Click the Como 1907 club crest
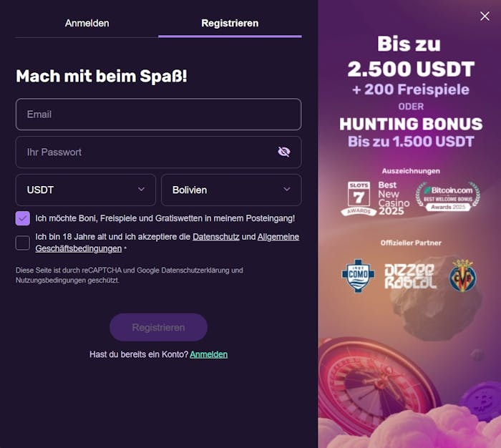Screen dimensions: 501x448 coord(358,276)
